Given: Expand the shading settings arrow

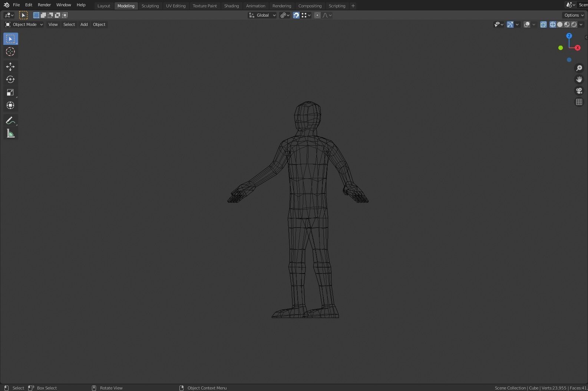Looking at the screenshot, I should 581,24.
